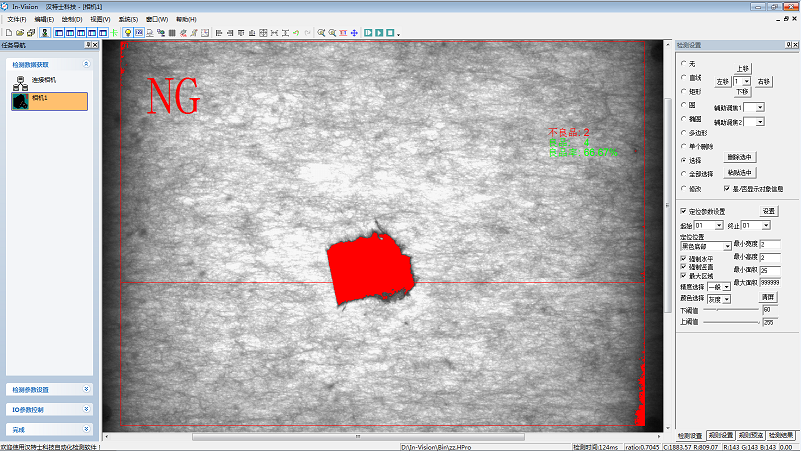Open the 黑色轮廓 dropdown

(727, 245)
